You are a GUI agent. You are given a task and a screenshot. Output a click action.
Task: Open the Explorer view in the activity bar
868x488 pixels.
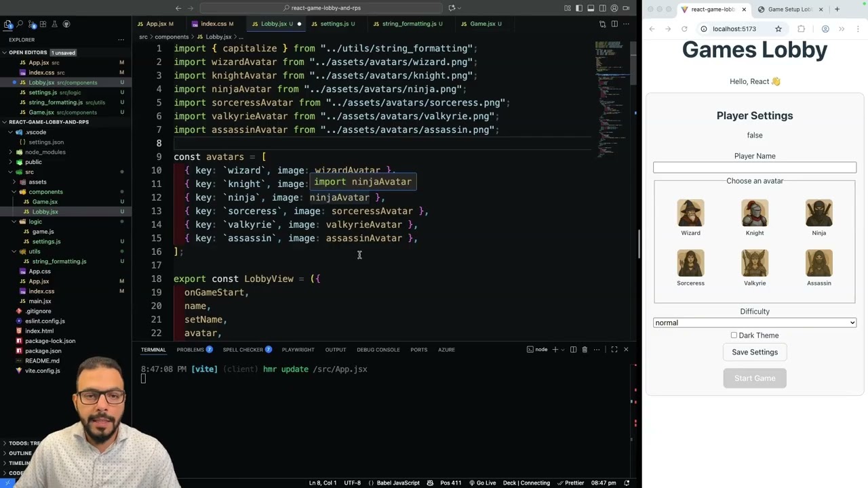pos(8,24)
